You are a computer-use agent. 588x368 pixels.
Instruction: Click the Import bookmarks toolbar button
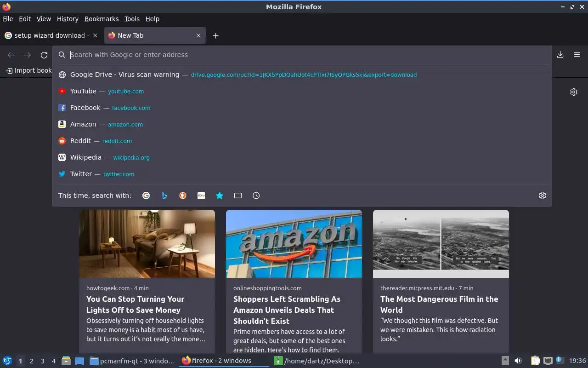coord(28,70)
